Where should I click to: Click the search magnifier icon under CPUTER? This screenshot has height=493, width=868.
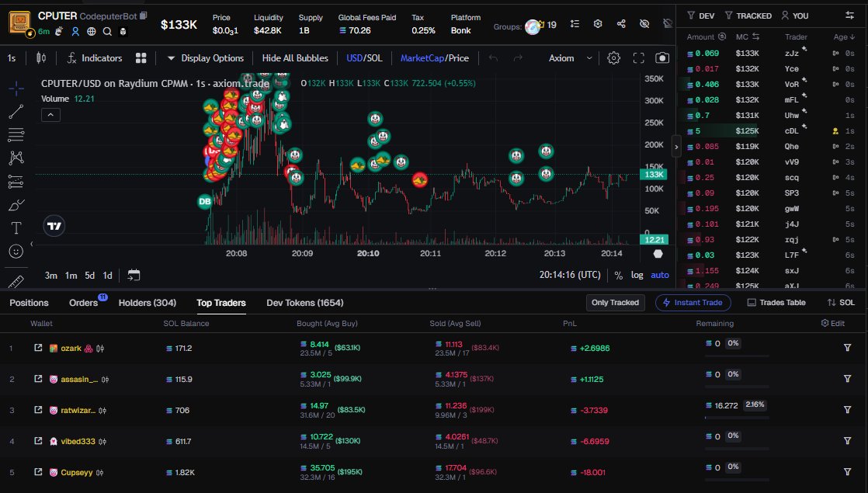107,32
